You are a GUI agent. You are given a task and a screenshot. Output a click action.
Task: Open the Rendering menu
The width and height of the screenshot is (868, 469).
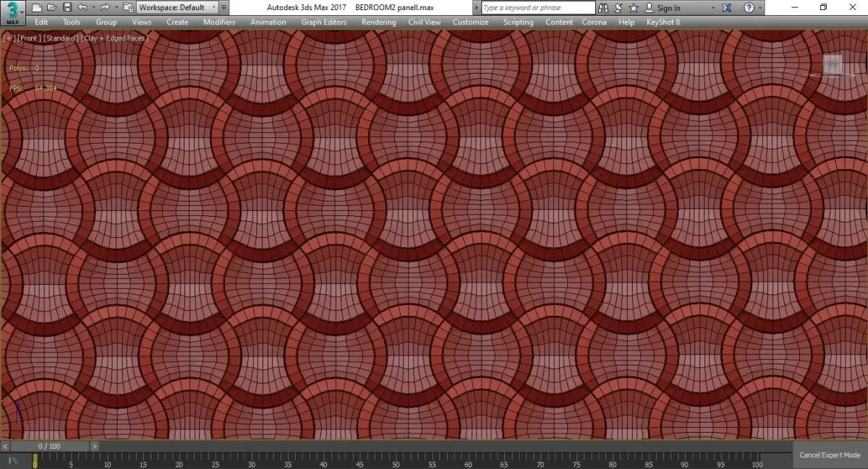[379, 22]
